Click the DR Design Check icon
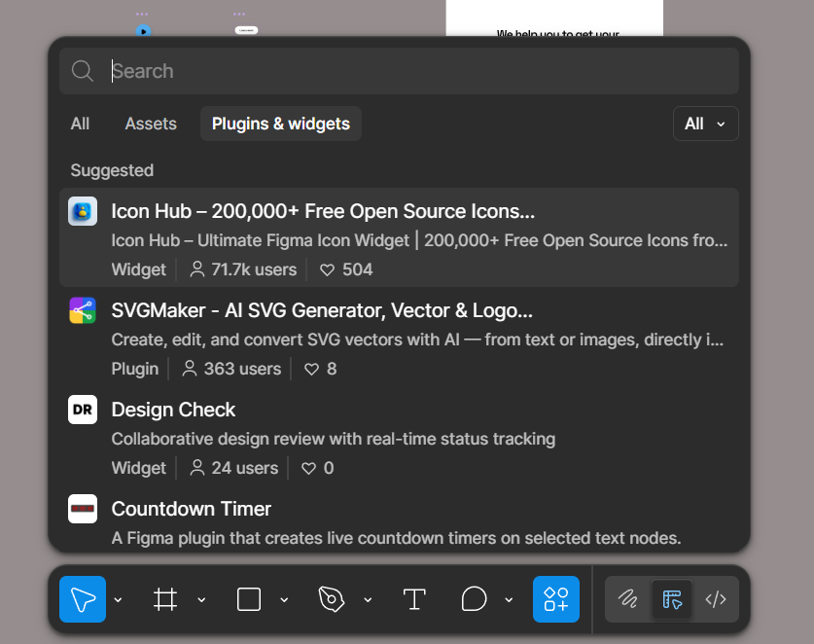 [x=83, y=410]
